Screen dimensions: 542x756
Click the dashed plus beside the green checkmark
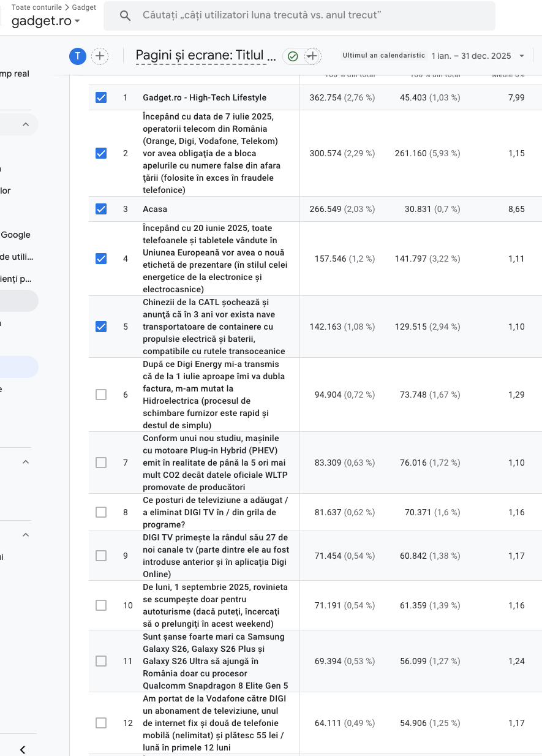pos(312,56)
